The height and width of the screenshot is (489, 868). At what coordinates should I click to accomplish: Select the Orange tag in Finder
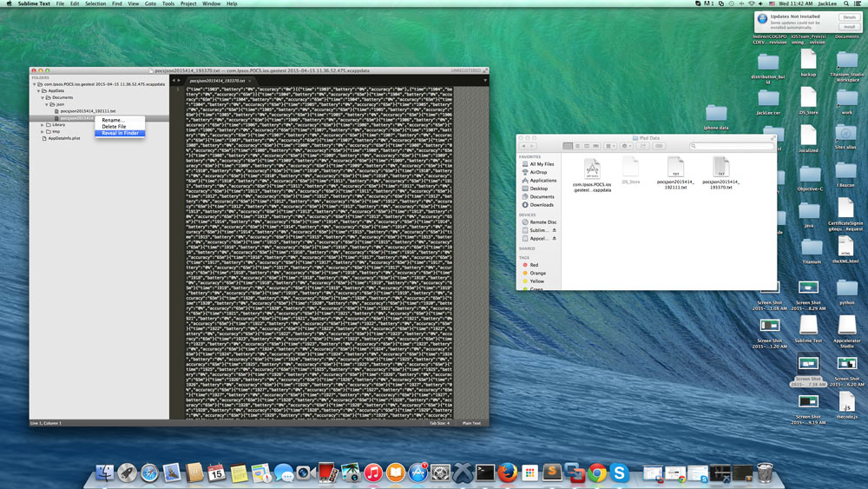pyautogui.click(x=537, y=273)
